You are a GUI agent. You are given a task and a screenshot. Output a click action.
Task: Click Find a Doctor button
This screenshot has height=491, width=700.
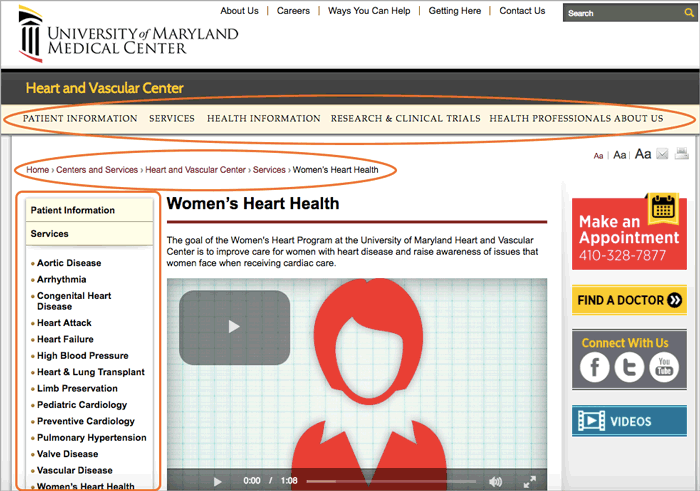629,300
